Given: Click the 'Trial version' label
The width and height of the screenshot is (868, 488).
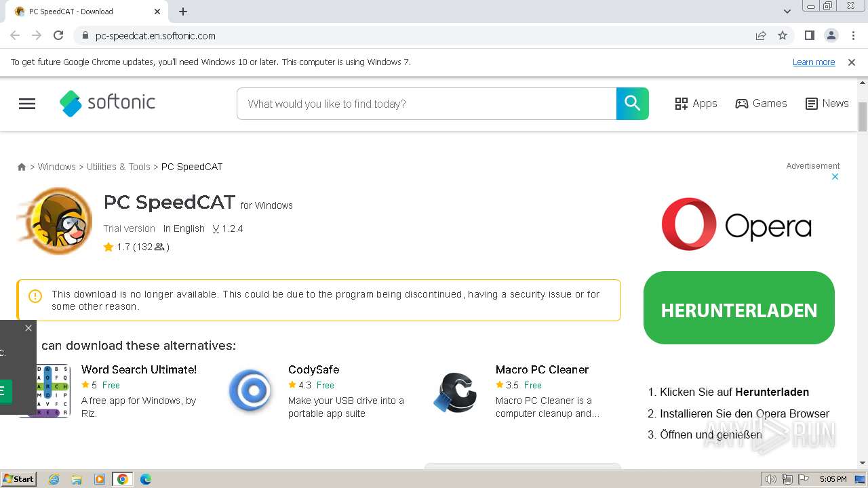Looking at the screenshot, I should pos(129,228).
